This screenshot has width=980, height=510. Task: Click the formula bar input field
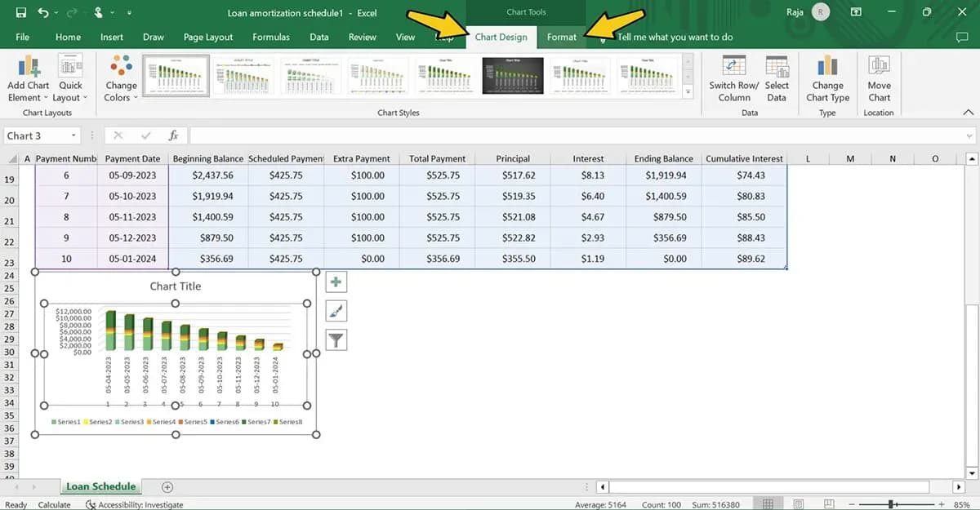(x=572, y=135)
